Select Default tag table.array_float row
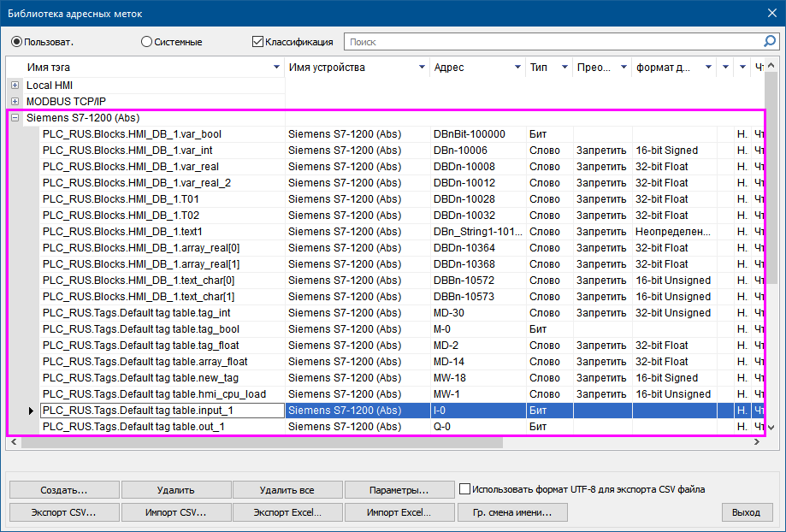The width and height of the screenshot is (786, 532). click(x=401, y=362)
